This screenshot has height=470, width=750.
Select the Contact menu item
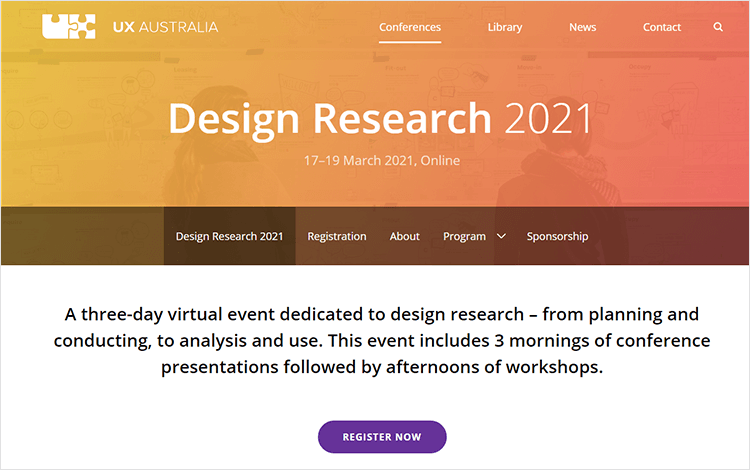tap(662, 27)
